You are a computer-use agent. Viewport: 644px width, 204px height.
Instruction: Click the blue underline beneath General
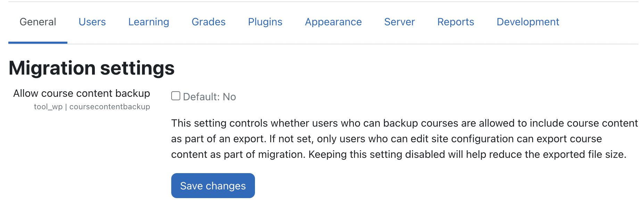tap(38, 43)
